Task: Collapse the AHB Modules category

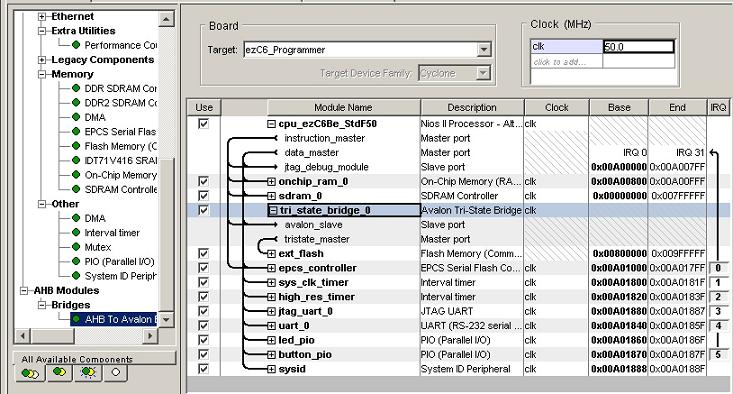Action: tap(24, 291)
